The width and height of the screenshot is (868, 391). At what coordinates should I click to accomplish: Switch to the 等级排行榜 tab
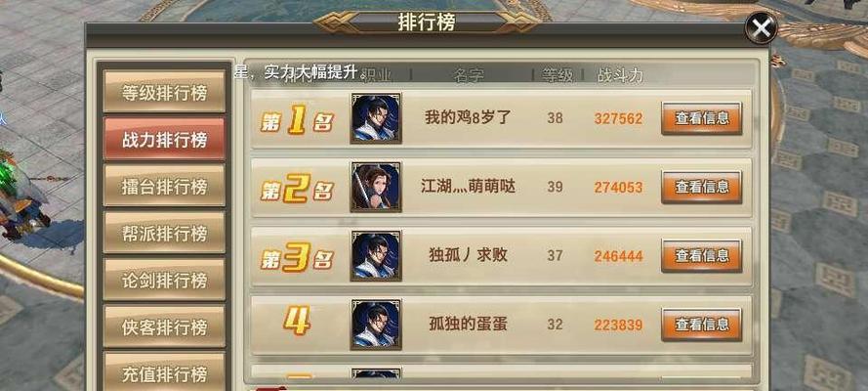point(164,92)
